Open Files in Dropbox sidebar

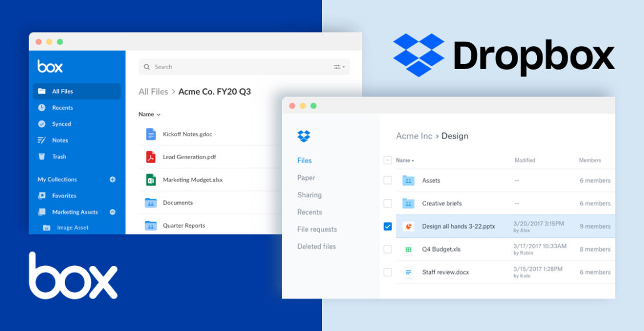(x=304, y=161)
